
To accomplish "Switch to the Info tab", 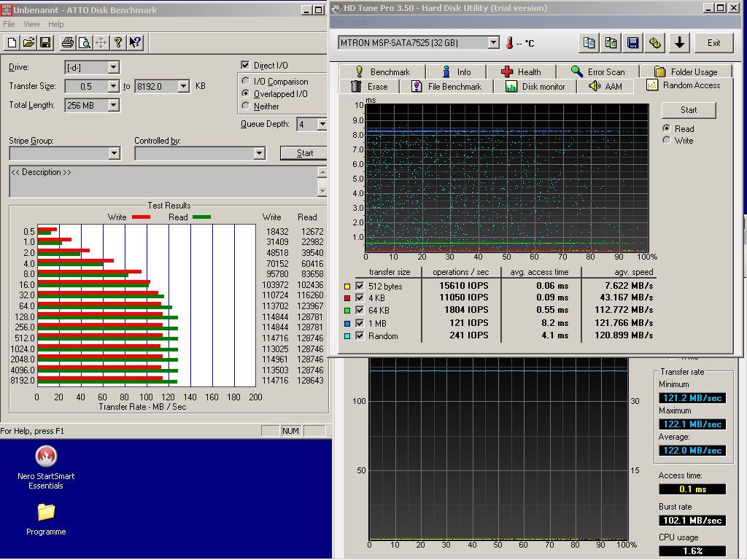I will pos(457,72).
